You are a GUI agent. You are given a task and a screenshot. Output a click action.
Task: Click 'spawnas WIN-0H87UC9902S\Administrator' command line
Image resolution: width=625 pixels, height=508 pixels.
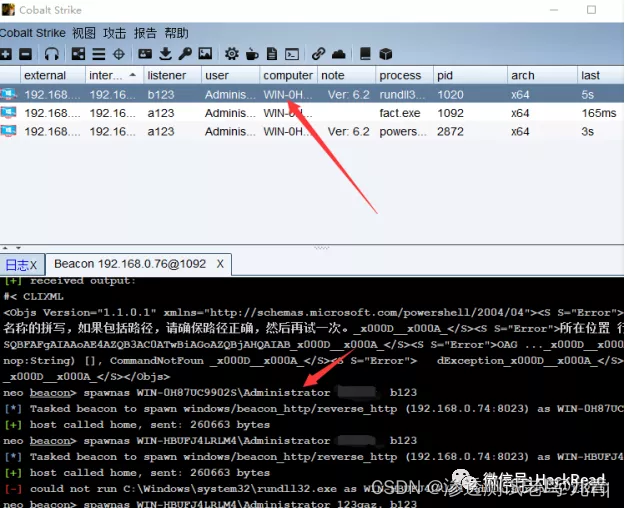(x=207, y=393)
